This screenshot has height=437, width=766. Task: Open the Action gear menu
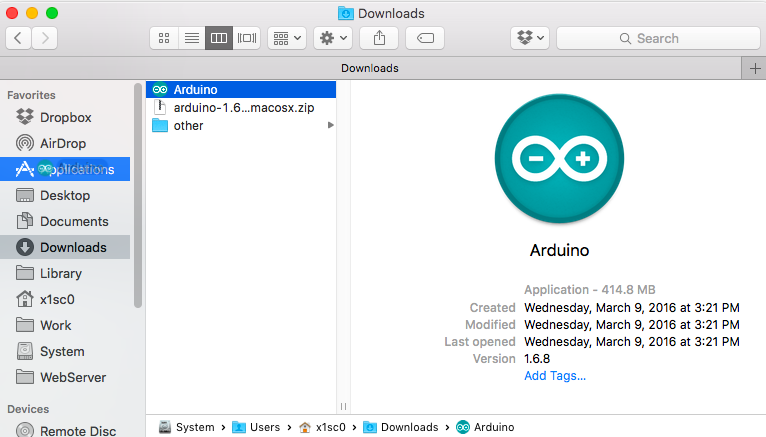point(332,38)
